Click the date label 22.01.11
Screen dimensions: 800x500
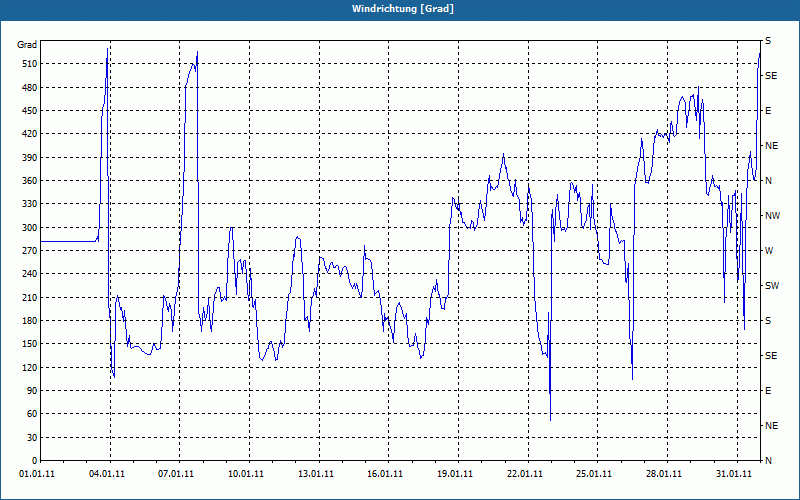524,474
